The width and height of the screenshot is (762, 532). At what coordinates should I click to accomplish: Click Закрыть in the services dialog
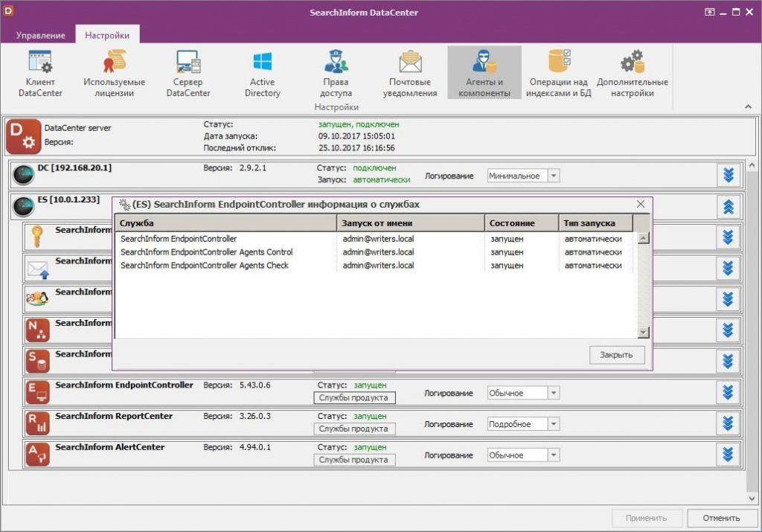pyautogui.click(x=617, y=355)
